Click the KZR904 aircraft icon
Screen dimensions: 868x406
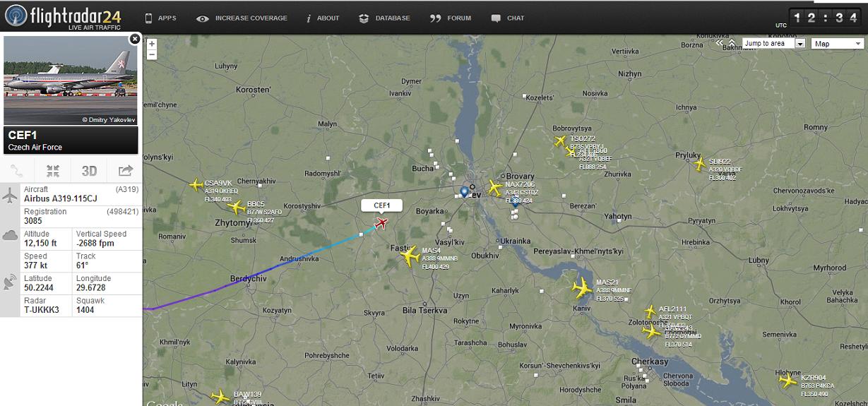788,381
